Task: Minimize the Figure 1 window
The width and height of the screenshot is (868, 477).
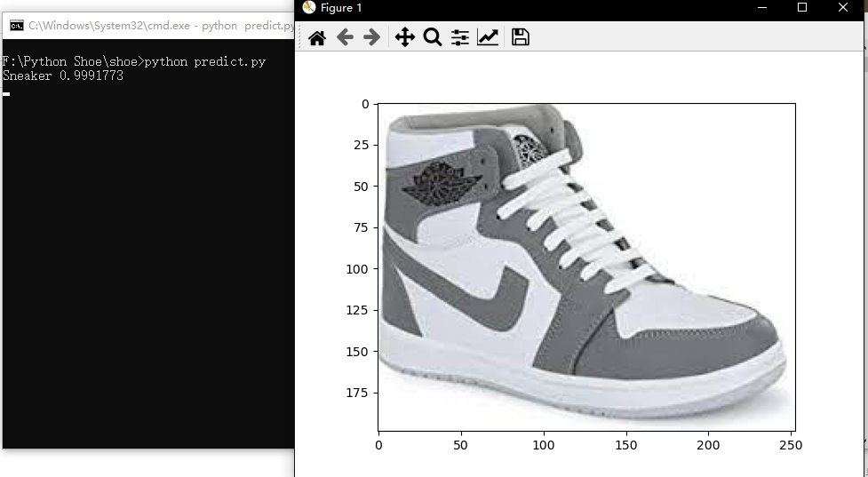Action: (x=762, y=8)
